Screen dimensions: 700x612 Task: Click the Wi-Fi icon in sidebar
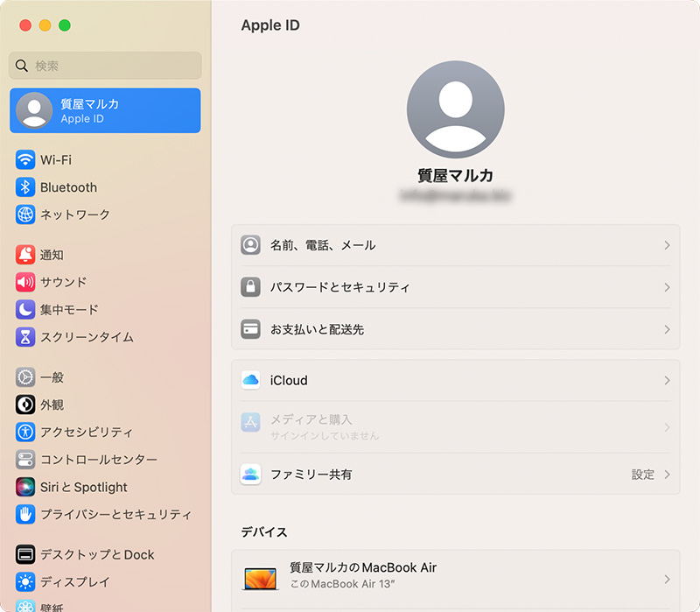point(25,160)
